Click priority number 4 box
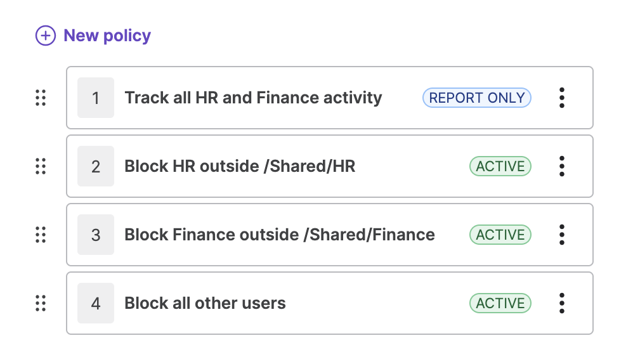Viewport: 633px width, 364px height. [96, 303]
